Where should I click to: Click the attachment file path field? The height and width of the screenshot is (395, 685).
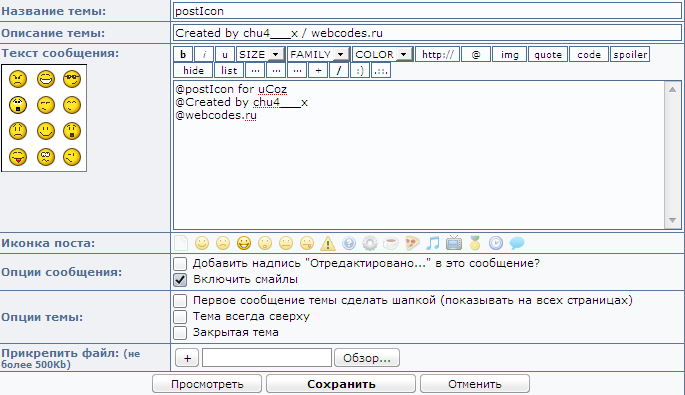pos(266,358)
